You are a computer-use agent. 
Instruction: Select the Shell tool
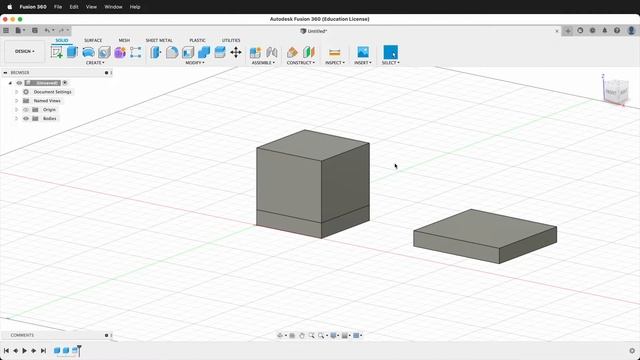click(188, 52)
